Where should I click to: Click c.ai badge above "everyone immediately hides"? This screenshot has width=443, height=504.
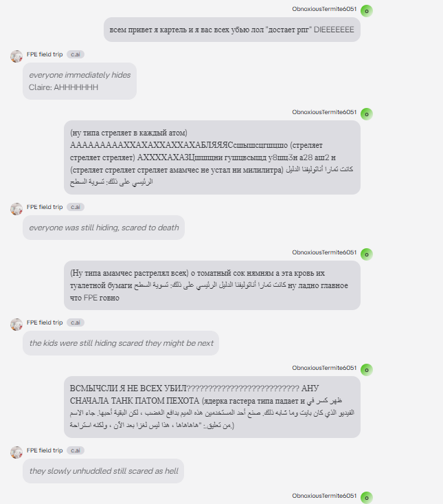tap(76, 54)
